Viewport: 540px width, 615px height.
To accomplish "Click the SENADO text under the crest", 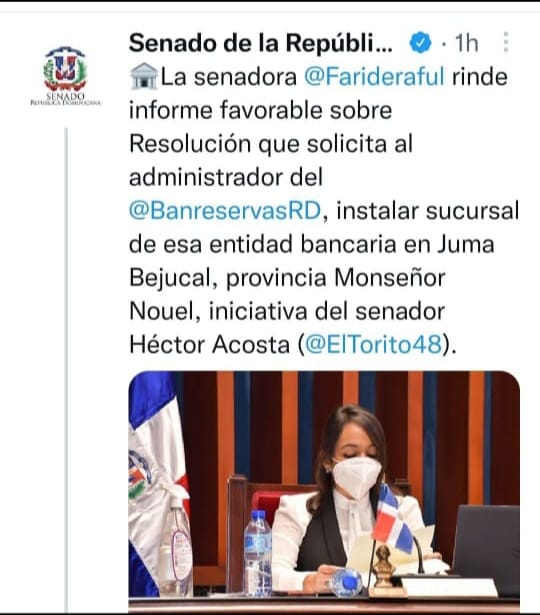I will (x=65, y=96).
